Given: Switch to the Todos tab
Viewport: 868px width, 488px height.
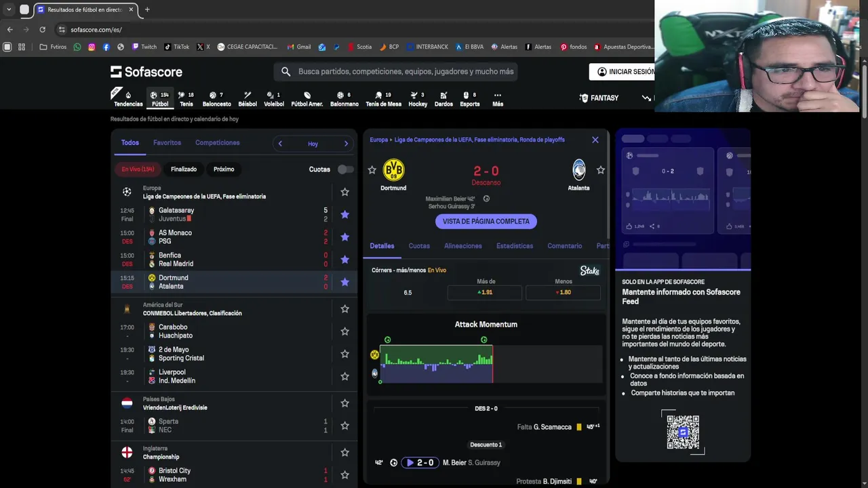Looking at the screenshot, I should pyautogui.click(x=130, y=143).
